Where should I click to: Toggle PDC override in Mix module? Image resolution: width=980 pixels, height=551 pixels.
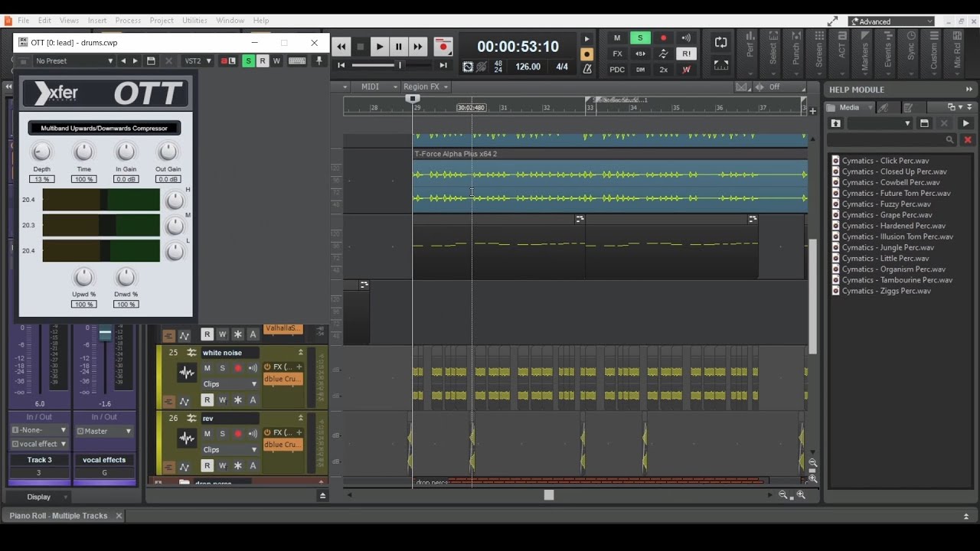tap(617, 70)
